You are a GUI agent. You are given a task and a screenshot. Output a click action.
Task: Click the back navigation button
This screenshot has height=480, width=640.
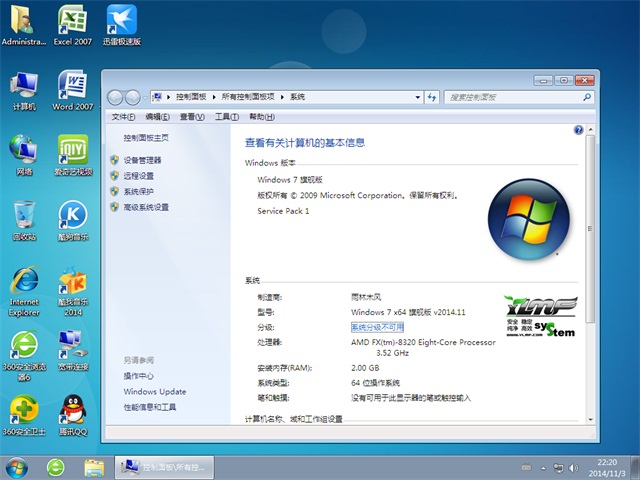[x=115, y=98]
